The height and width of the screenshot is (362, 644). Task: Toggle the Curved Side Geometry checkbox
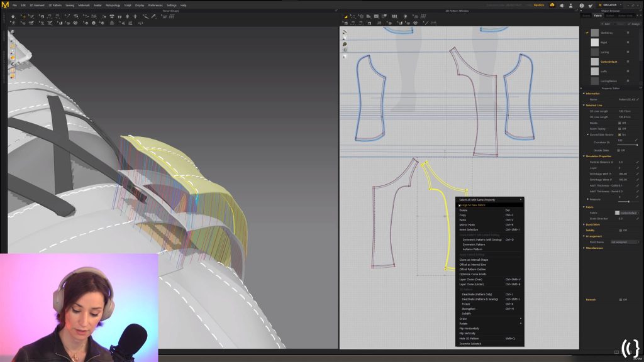pyautogui.click(x=619, y=134)
